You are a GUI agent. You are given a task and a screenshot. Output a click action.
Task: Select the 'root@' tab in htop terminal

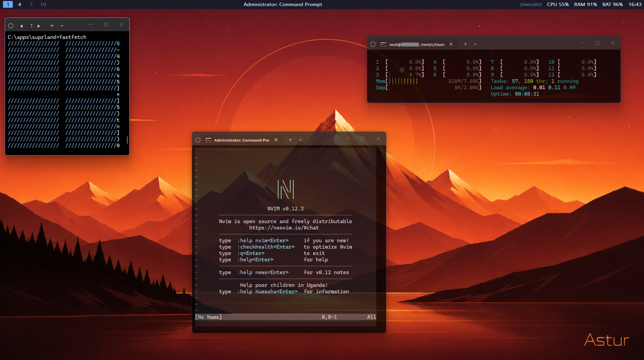pyautogui.click(x=417, y=44)
